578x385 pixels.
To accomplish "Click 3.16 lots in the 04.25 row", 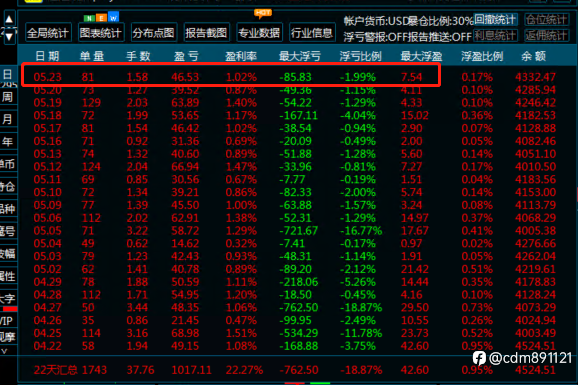I will 137,333.
